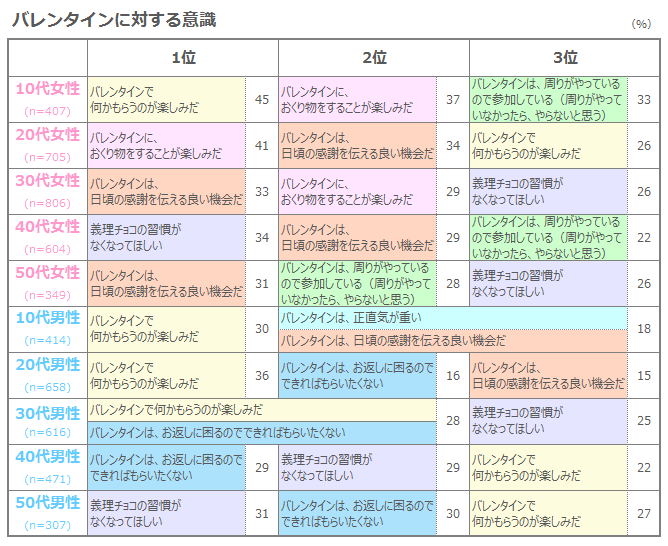Click sample size (n=471)

pyautogui.click(x=47, y=479)
